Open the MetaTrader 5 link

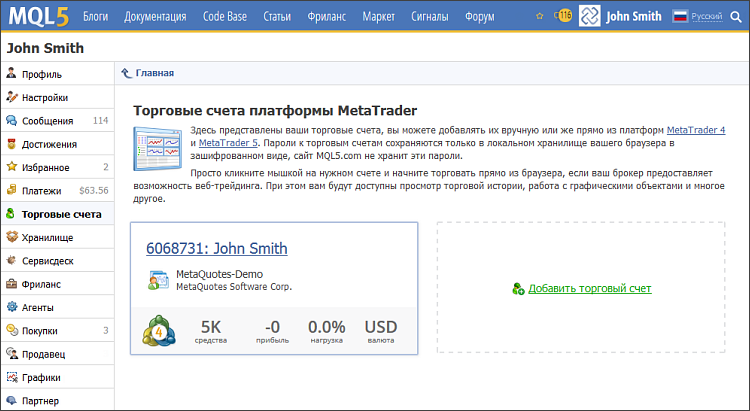(x=228, y=143)
